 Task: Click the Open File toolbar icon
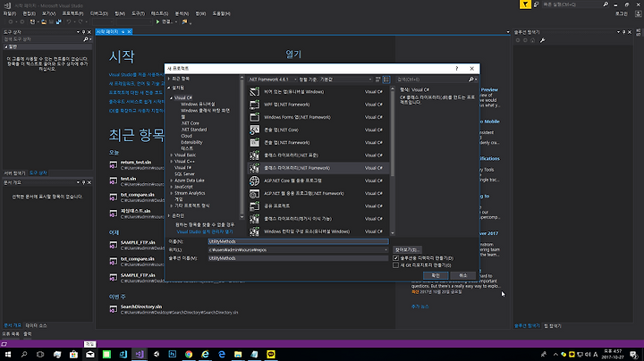(44, 21)
